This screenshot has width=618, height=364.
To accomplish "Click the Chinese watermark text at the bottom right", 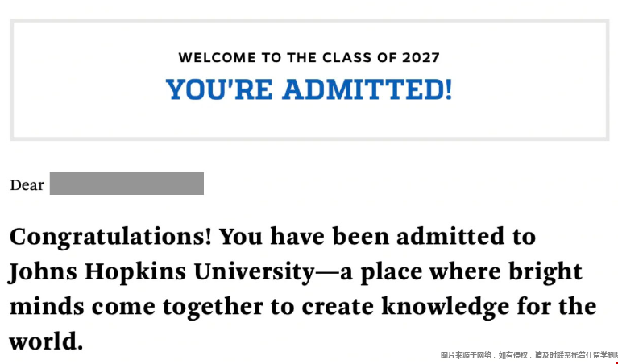I will (x=529, y=355).
